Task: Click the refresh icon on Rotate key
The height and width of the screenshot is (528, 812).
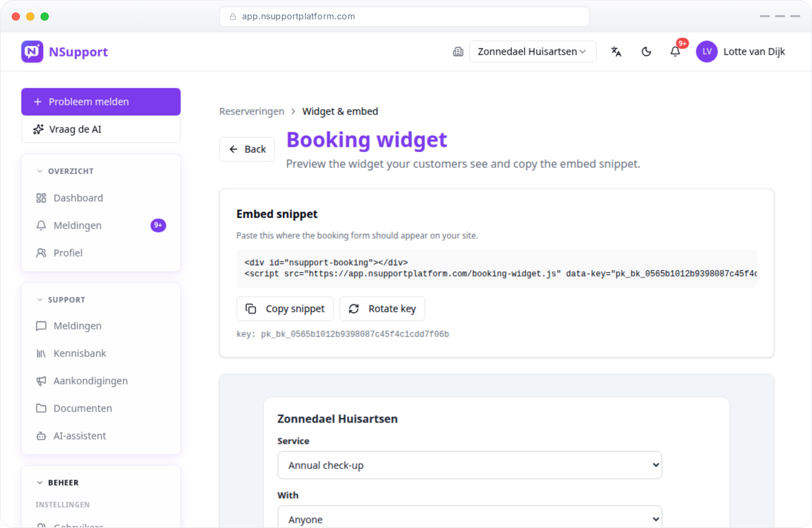Action: 354,309
